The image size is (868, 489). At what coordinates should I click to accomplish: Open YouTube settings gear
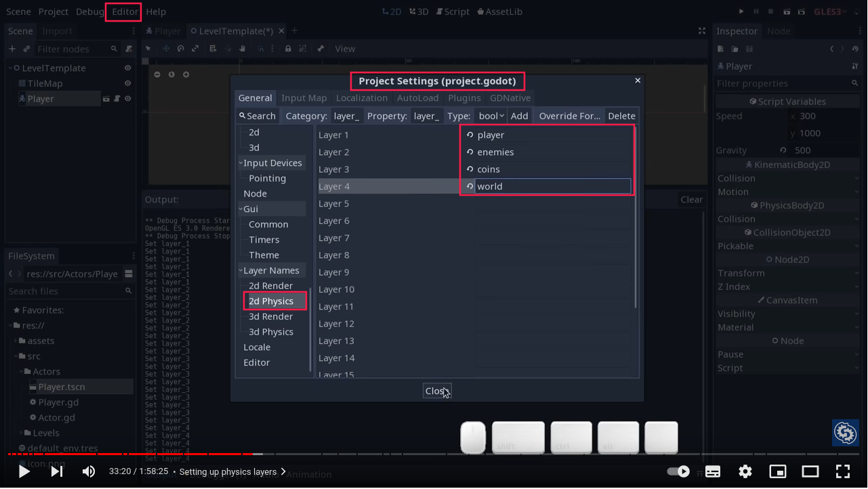745,471
